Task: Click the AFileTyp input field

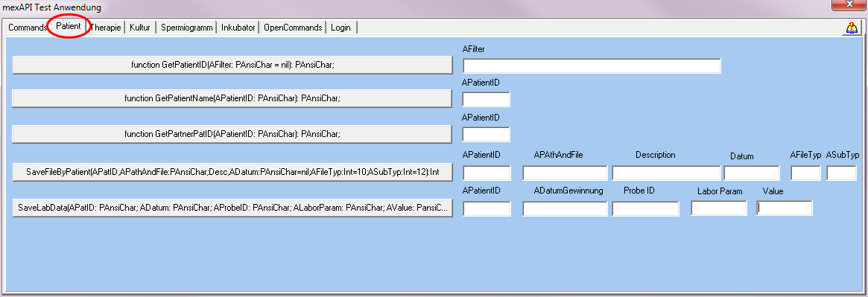Action: click(x=805, y=173)
